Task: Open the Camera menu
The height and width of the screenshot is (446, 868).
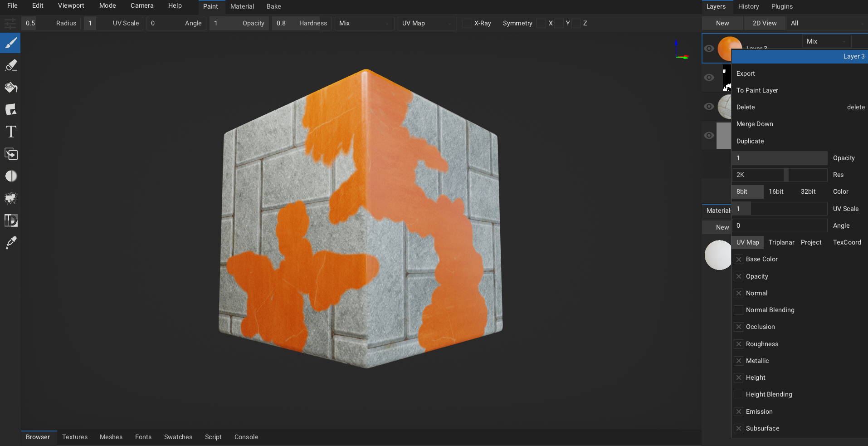Action: coord(142,5)
